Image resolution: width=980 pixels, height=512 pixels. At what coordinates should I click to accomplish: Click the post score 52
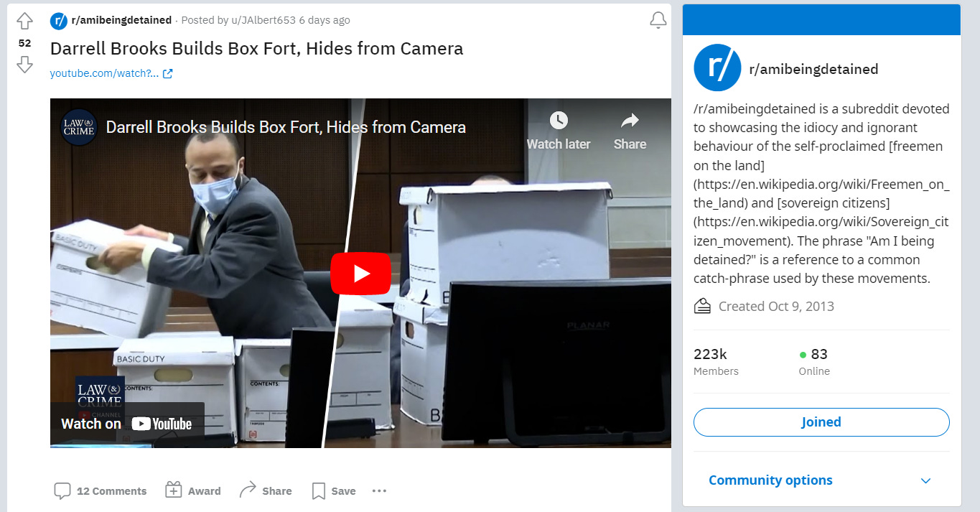coord(24,43)
